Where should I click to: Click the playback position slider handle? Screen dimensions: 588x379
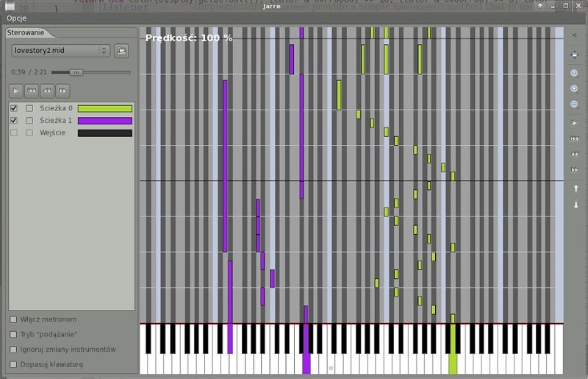(x=76, y=73)
